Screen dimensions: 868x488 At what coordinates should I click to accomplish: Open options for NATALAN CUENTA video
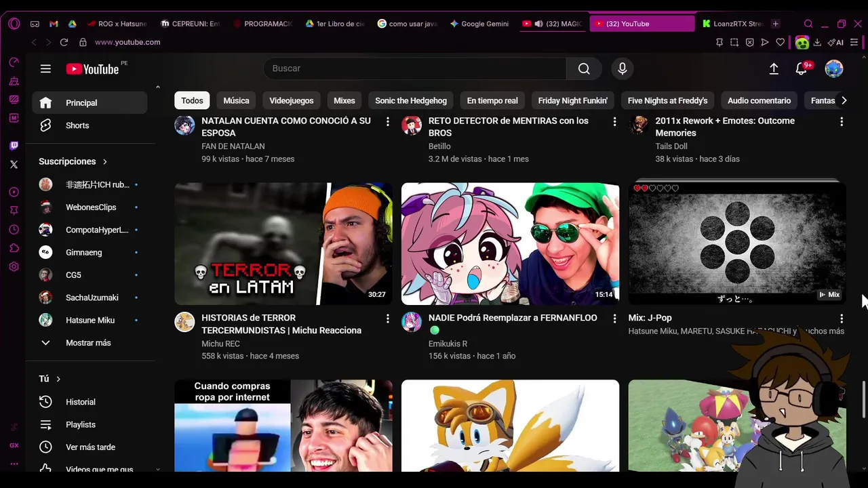388,121
